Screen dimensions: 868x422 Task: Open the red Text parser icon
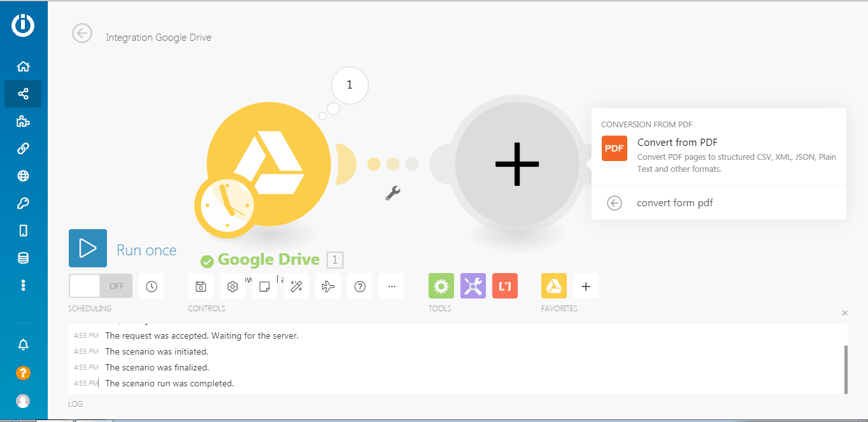(505, 286)
